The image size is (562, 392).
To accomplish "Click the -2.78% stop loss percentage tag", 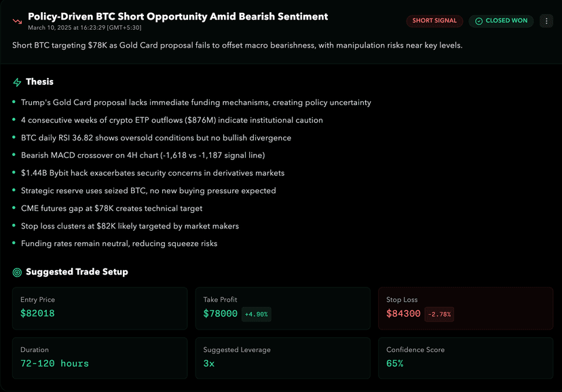I will coord(439,314).
